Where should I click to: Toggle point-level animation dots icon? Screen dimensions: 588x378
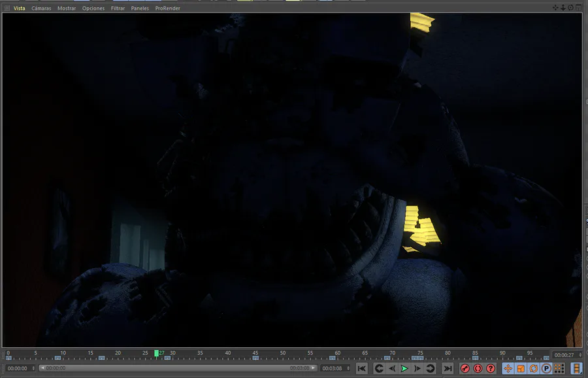[559, 369]
